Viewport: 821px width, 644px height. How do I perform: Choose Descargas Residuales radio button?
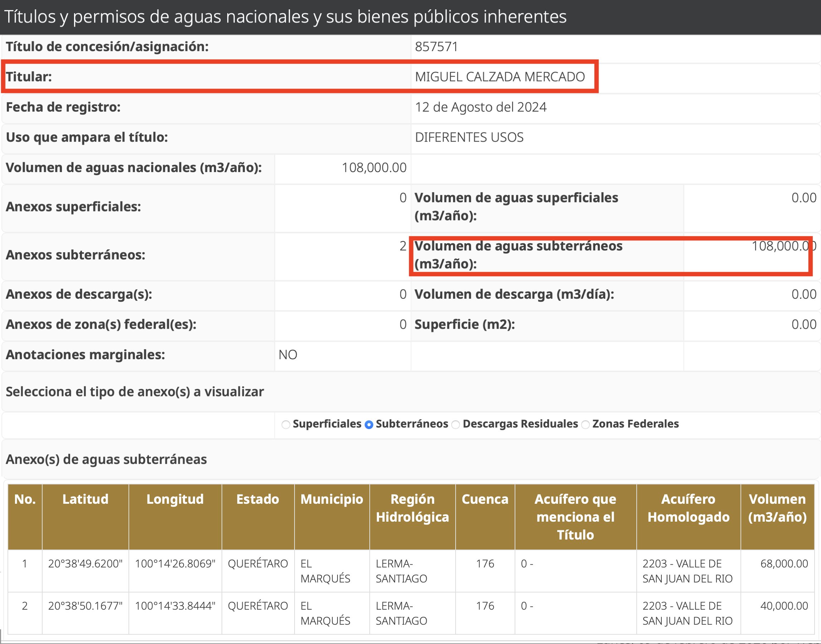pos(456,425)
